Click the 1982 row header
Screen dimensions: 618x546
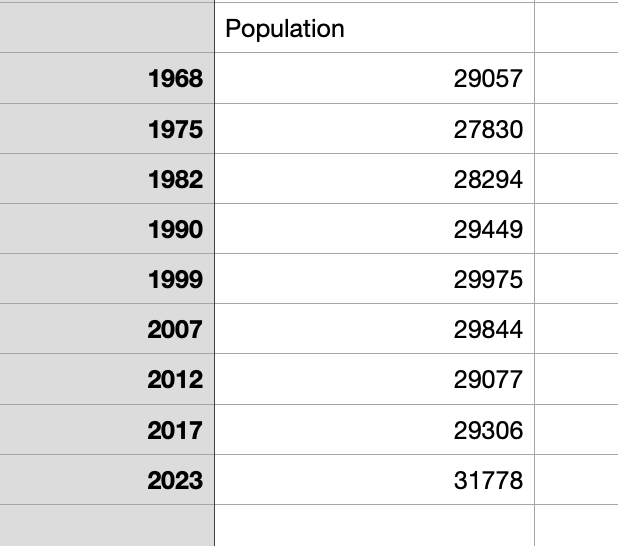(x=107, y=179)
